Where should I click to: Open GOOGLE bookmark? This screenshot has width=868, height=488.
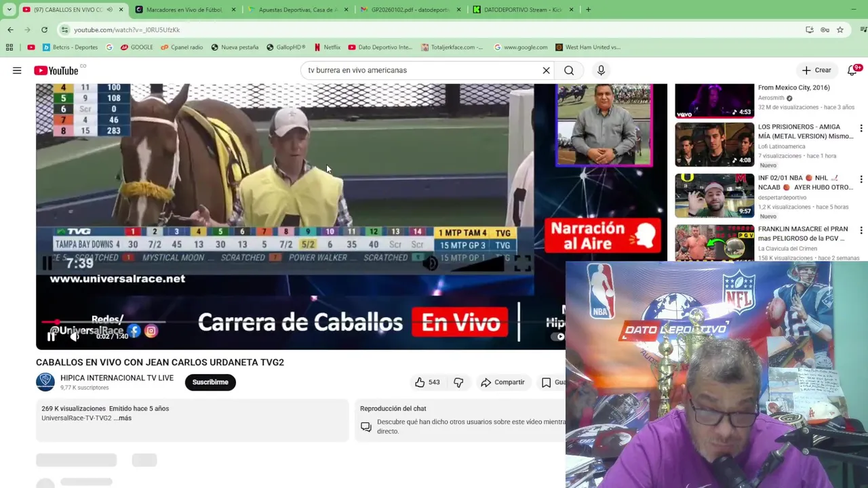coord(136,47)
